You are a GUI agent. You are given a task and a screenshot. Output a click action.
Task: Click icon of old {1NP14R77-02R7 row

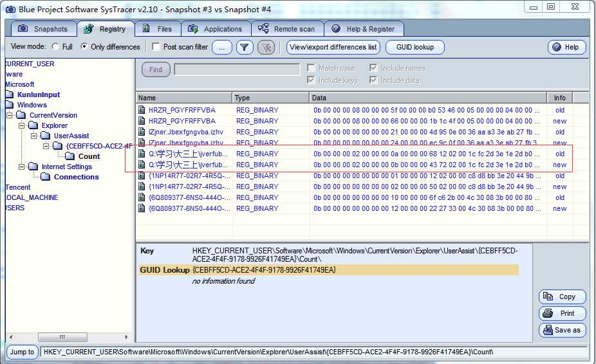(142, 176)
